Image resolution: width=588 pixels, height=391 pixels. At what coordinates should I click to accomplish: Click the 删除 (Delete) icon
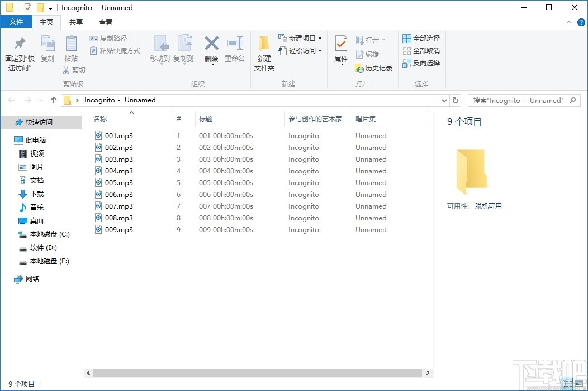[x=211, y=48]
